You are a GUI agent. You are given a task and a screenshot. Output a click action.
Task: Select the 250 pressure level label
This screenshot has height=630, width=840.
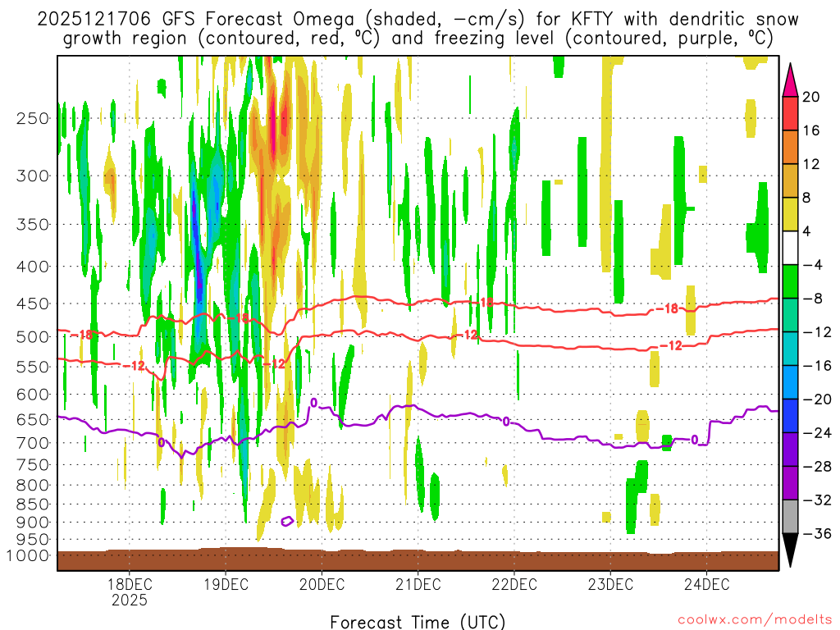tap(32, 118)
